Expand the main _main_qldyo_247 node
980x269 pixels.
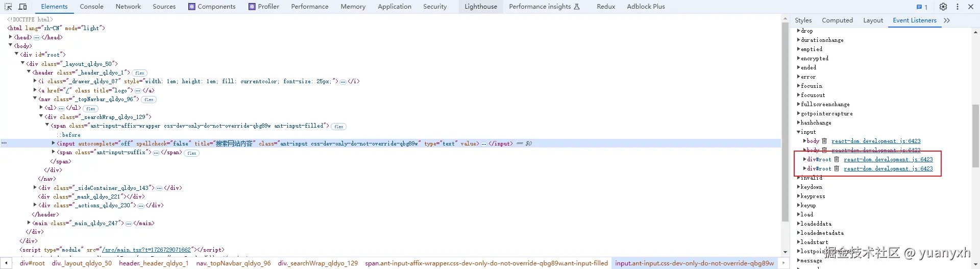(x=29, y=223)
